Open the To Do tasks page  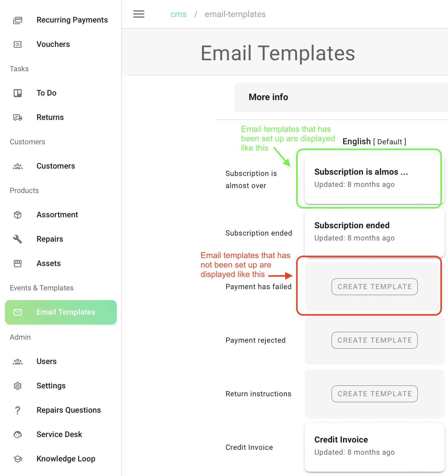pos(61,93)
